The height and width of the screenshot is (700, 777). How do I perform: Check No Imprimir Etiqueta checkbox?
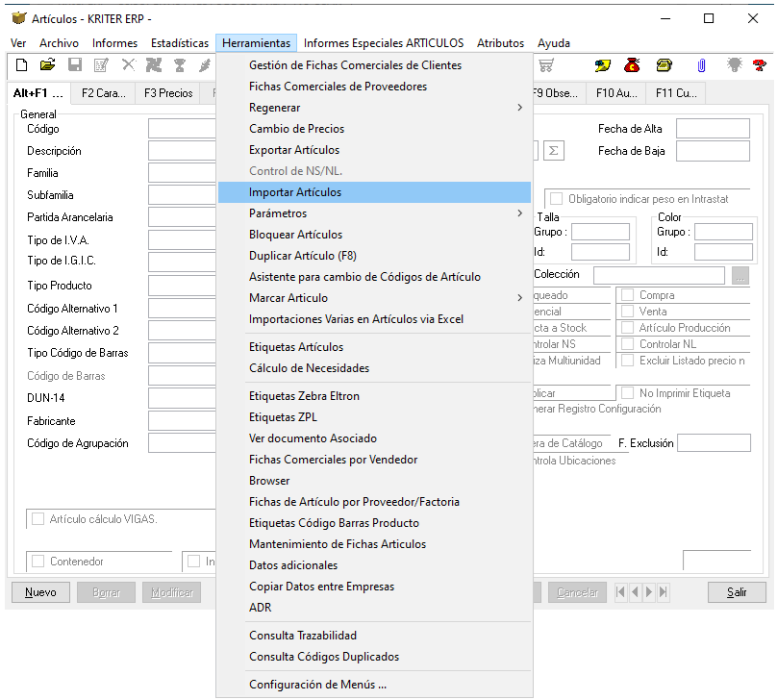(627, 393)
